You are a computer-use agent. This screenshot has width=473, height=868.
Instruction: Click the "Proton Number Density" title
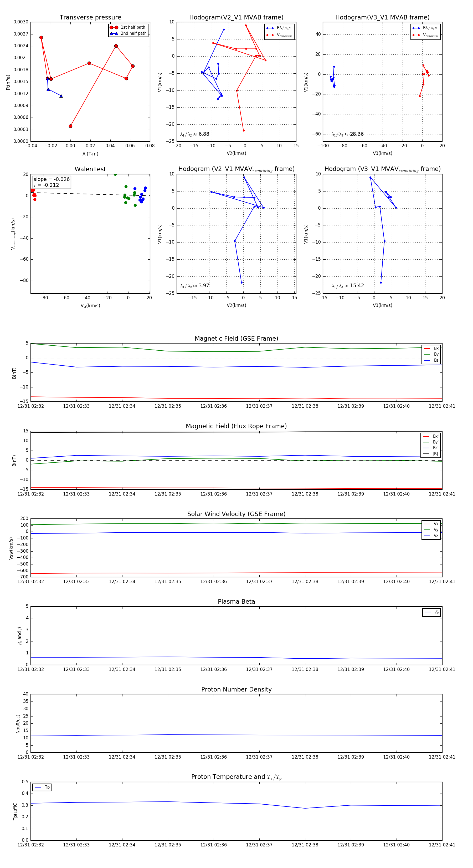[236, 689]
